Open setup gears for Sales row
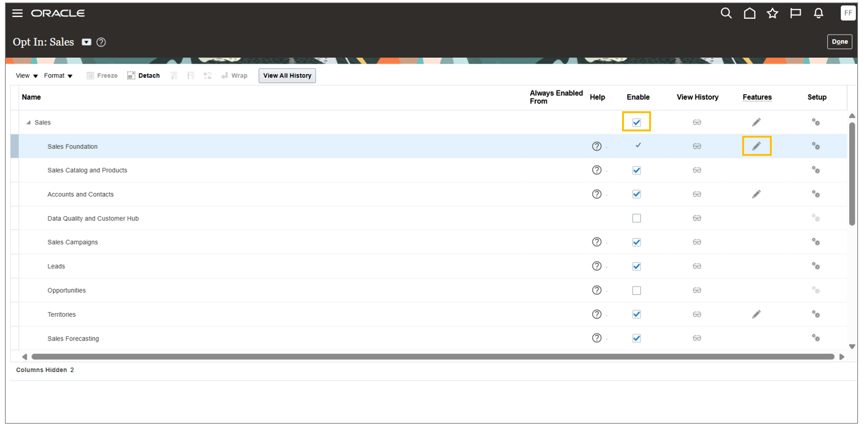The height and width of the screenshot is (428, 868). tap(816, 122)
